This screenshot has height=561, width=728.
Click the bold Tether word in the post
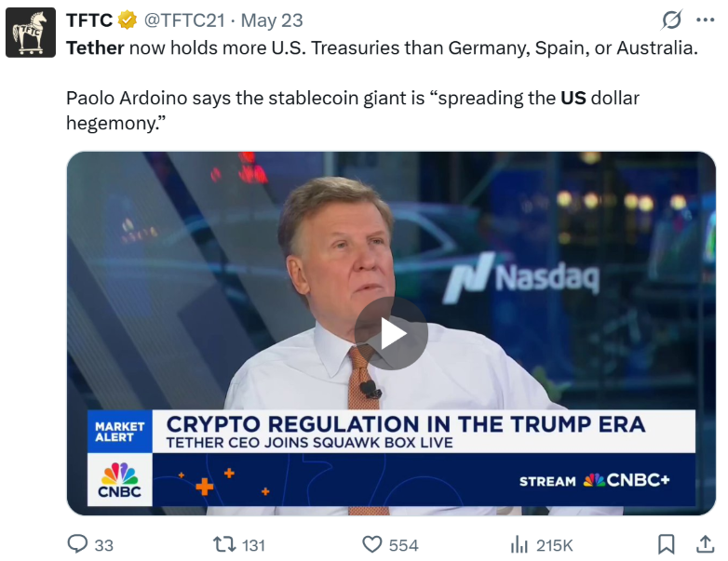pyautogui.click(x=95, y=47)
